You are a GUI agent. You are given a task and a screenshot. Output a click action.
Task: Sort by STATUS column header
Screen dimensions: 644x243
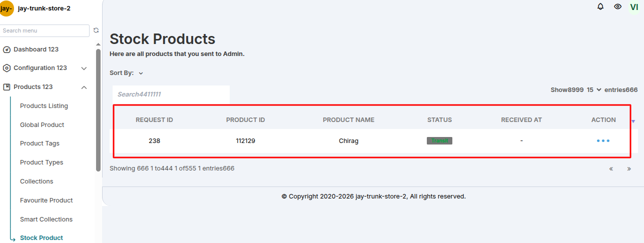439,120
